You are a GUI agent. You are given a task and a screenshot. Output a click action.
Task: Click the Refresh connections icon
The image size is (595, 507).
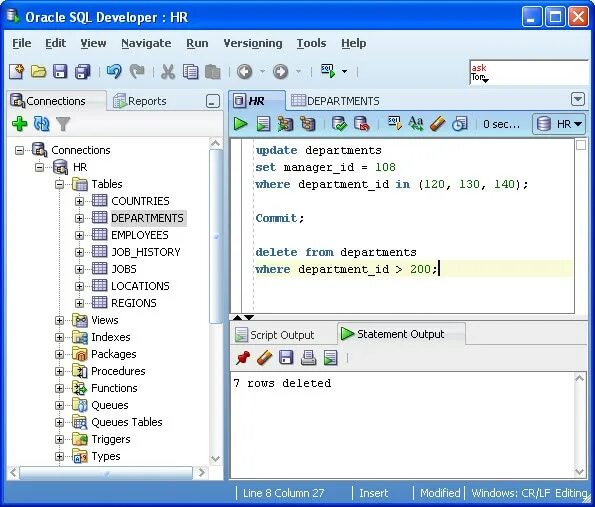(x=41, y=124)
